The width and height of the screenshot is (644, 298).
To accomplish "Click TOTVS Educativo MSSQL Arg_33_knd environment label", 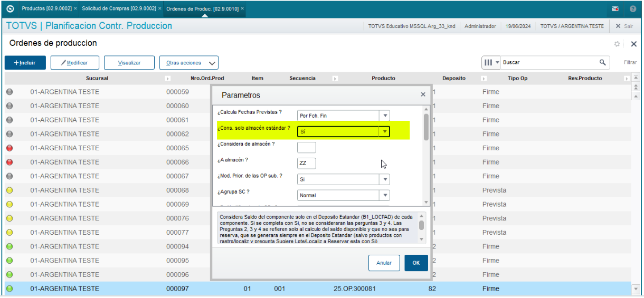I will pos(412,26).
